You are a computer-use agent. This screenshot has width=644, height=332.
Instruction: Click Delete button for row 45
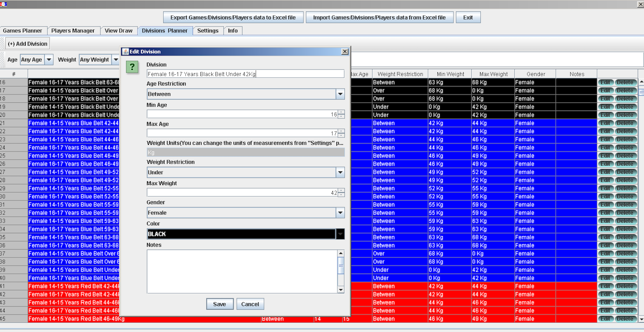click(625, 319)
